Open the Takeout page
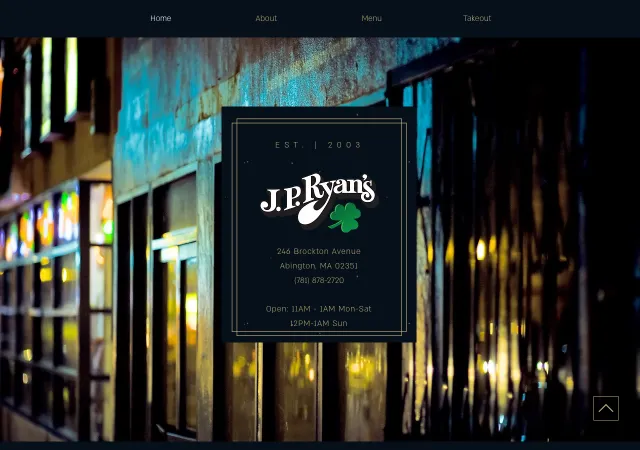This screenshot has height=450, width=640. (477, 18)
